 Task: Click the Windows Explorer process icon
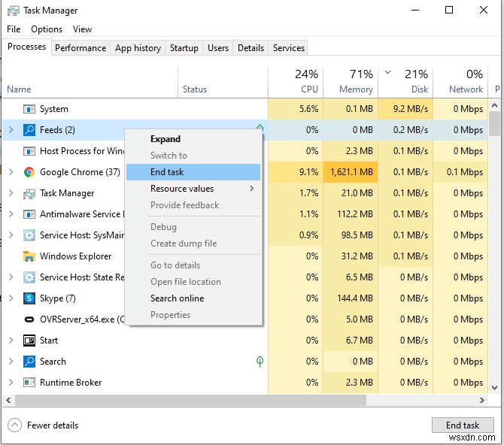[29, 256]
